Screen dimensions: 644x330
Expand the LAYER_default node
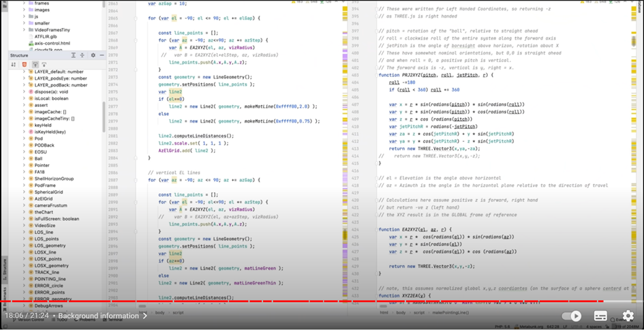click(x=24, y=72)
